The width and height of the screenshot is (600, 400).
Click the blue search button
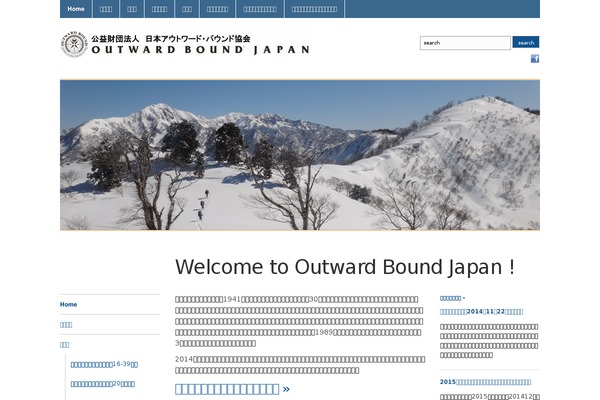(526, 42)
